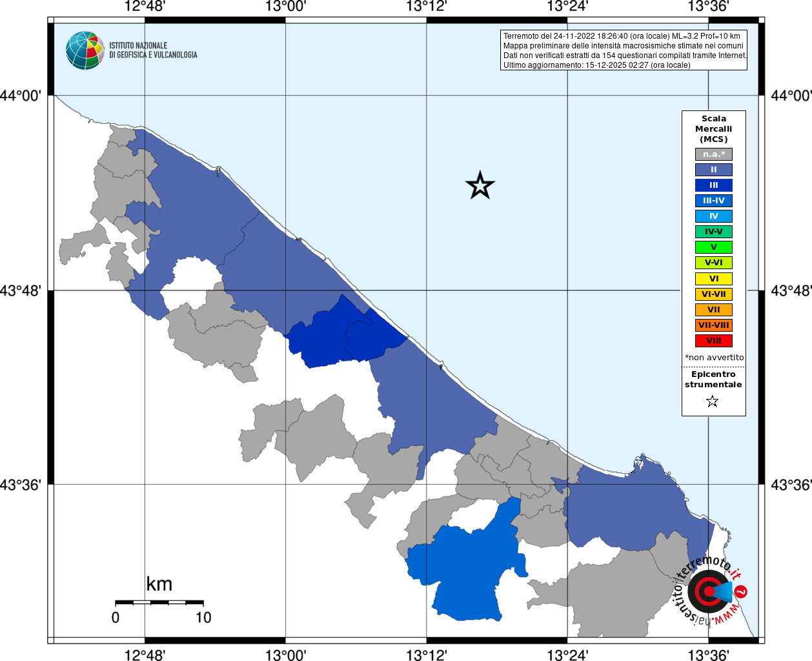Click the top axis 13°00' label
The image size is (812, 661).
(x=285, y=6)
